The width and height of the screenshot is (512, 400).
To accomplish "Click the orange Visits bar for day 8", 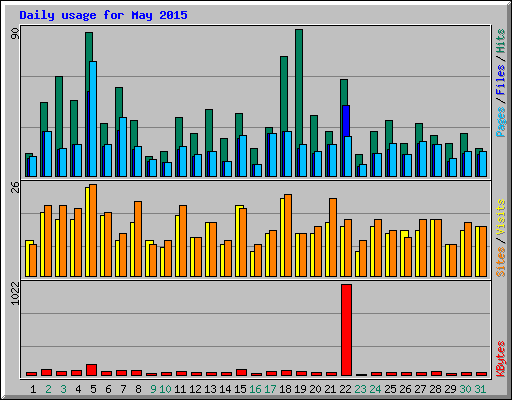I will [138, 239].
